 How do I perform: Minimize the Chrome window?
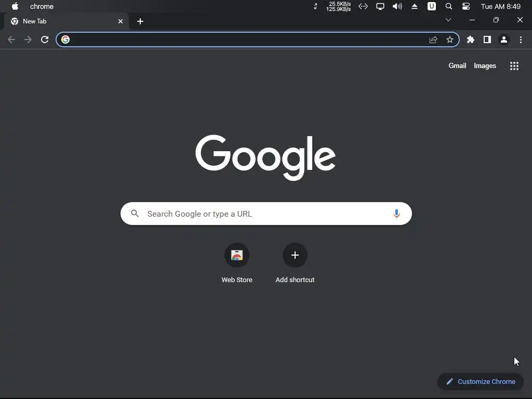pos(472,20)
